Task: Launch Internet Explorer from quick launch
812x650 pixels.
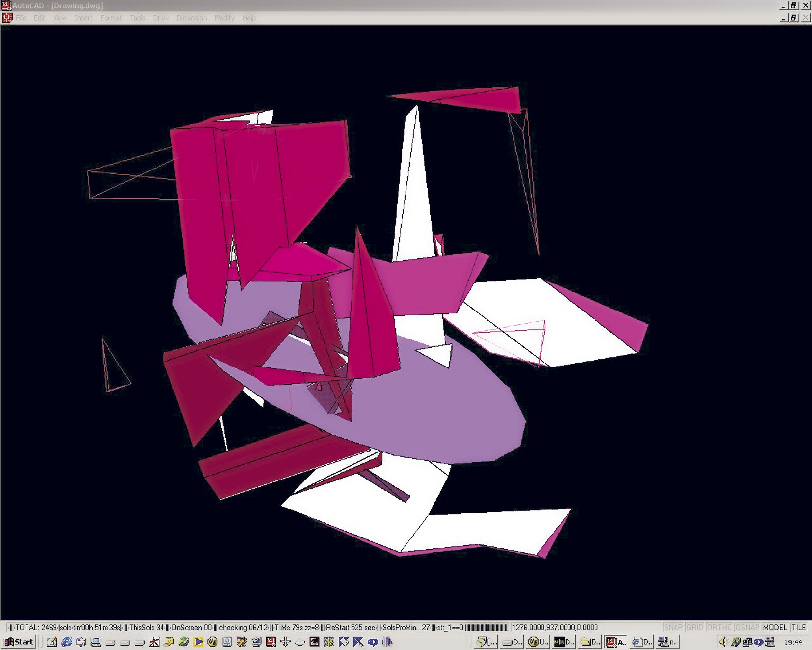Action: tap(67, 642)
